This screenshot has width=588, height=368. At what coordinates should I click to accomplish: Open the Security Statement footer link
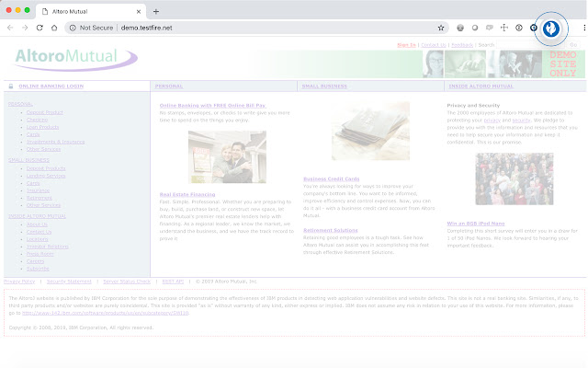pyautogui.click(x=69, y=282)
